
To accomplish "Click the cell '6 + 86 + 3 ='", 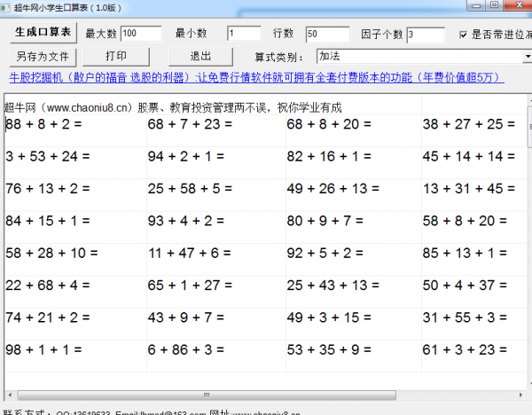I will [x=216, y=356].
